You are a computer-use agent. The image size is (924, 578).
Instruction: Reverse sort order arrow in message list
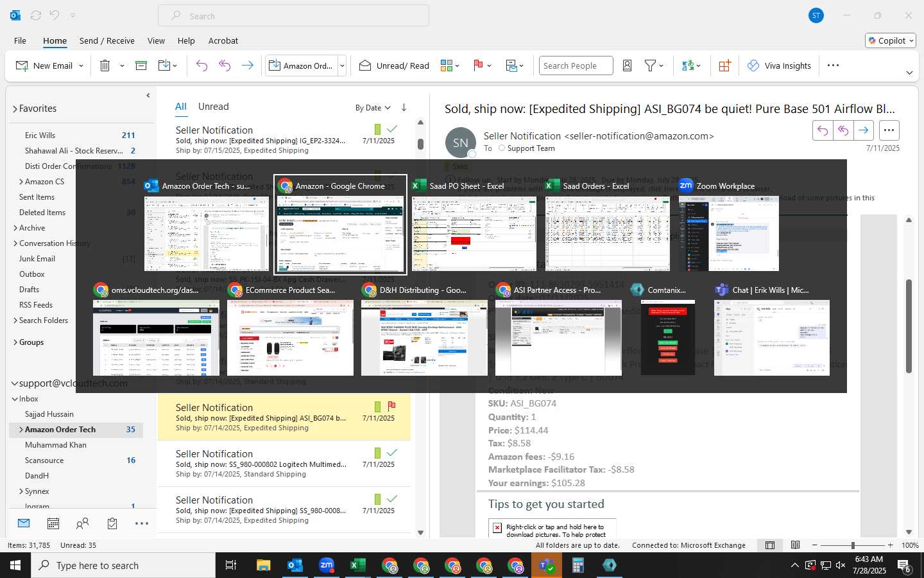tap(404, 107)
